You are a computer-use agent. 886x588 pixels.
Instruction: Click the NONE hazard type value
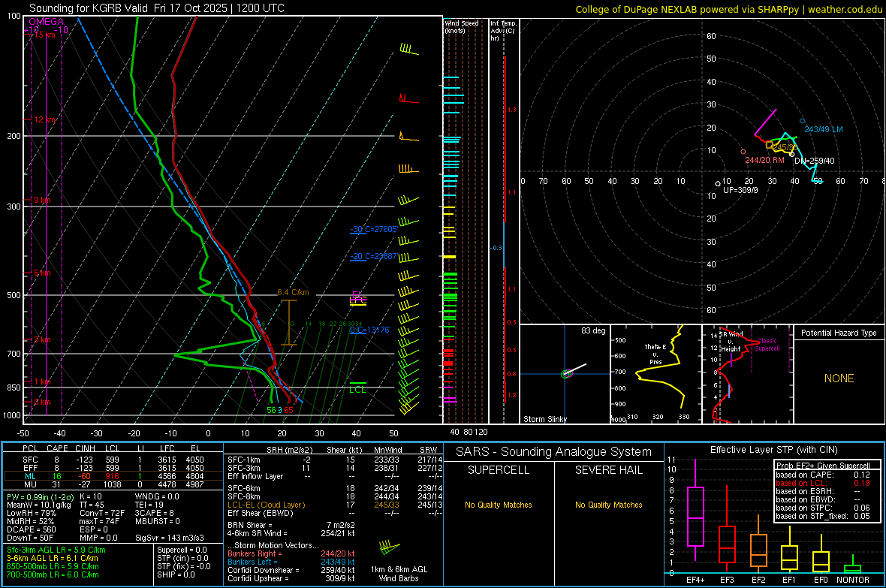point(839,378)
